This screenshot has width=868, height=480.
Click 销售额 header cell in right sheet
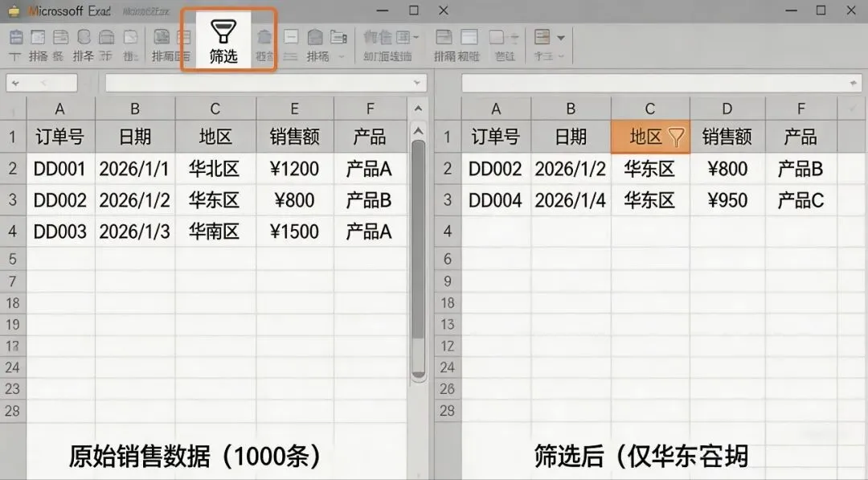pos(727,137)
